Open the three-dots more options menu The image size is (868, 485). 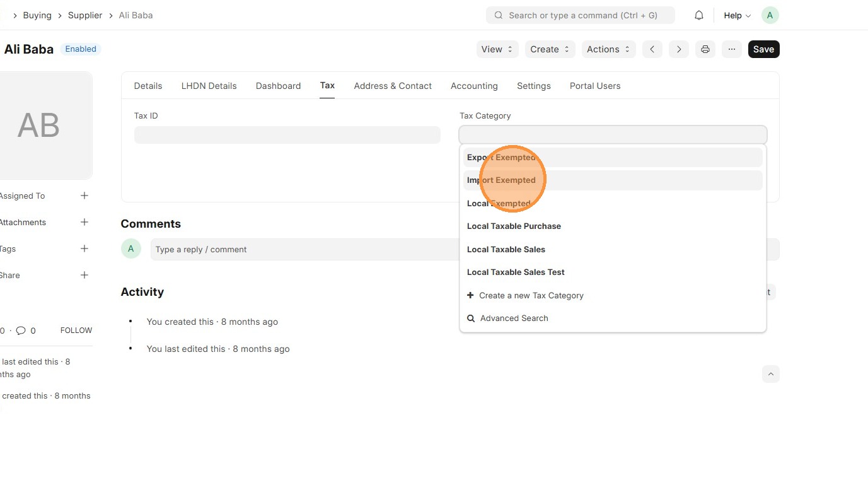(732, 49)
